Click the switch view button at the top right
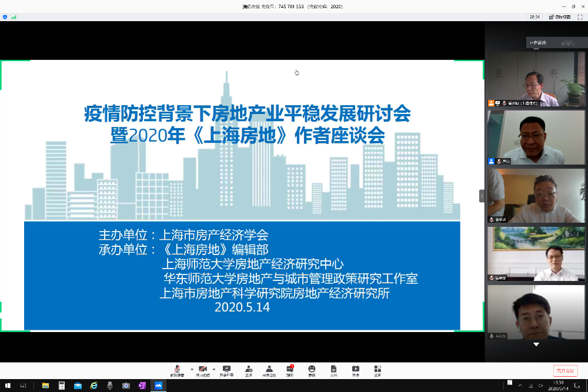Image resolution: width=588 pixels, height=392 pixels. point(560,17)
